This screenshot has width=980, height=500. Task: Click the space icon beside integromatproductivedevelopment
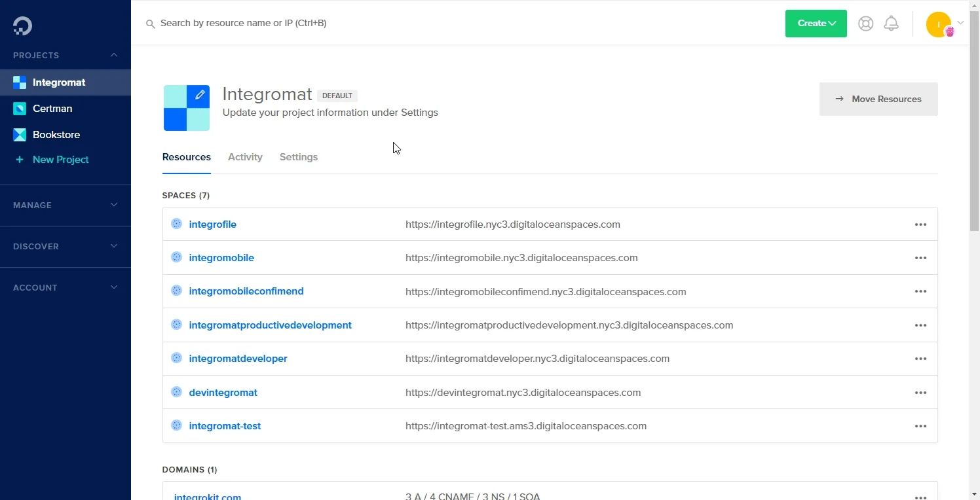(x=176, y=325)
